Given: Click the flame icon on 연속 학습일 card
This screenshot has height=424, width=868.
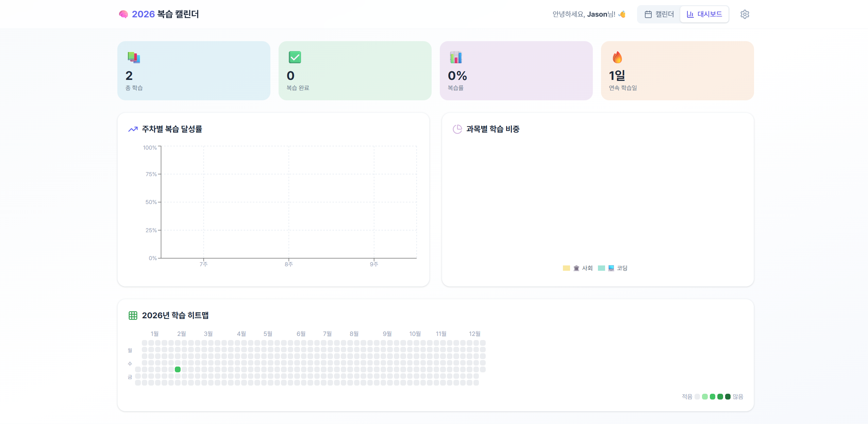Looking at the screenshot, I should click(x=617, y=57).
